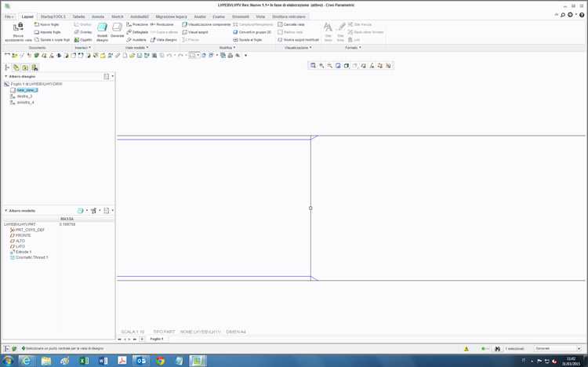Select Cosmetic Thread 1 feature
This screenshot has height=367, width=588.
(x=32, y=257)
